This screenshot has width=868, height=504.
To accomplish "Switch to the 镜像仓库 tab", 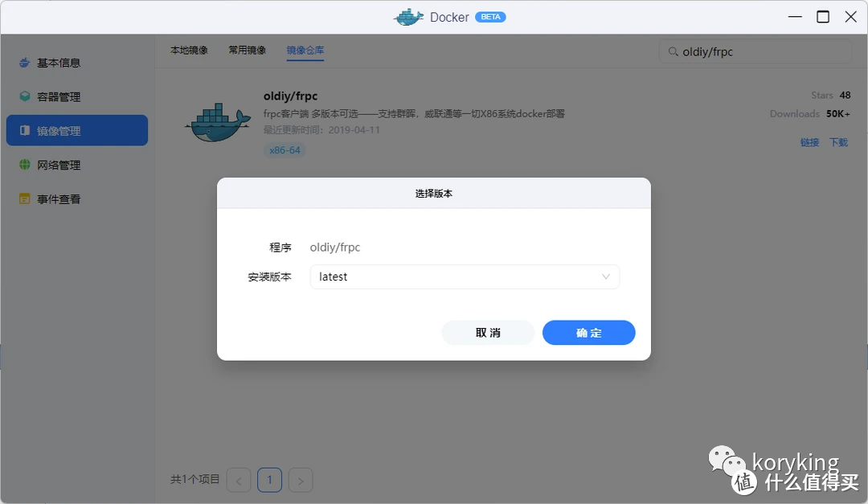I will point(305,51).
